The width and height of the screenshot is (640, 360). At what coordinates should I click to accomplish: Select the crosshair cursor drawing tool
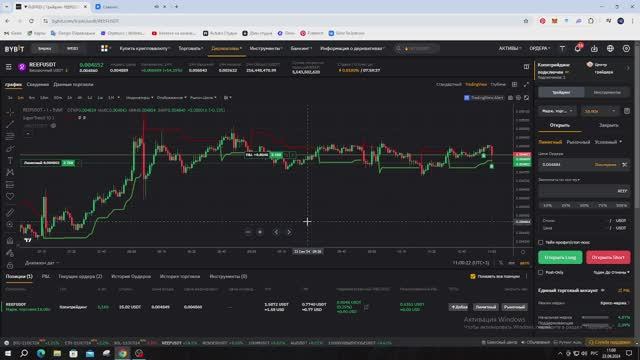pos(10,112)
